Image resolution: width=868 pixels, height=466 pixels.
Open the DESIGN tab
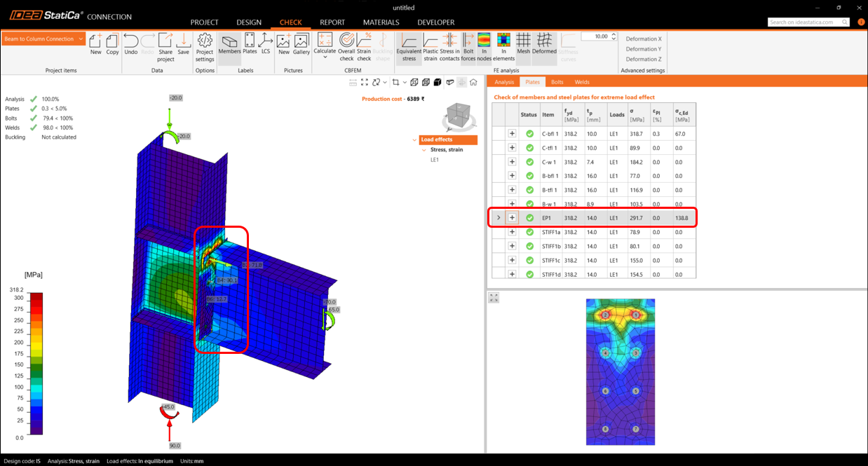coord(249,22)
